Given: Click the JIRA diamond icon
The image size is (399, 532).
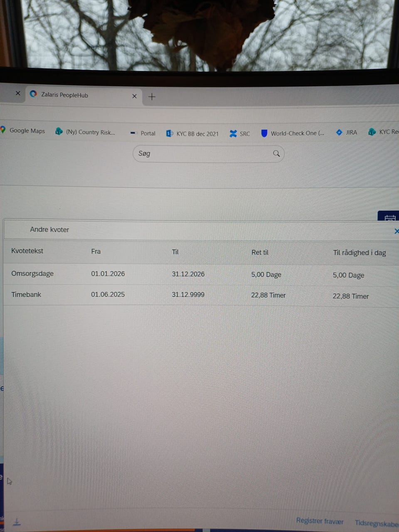Looking at the screenshot, I should click(339, 132).
